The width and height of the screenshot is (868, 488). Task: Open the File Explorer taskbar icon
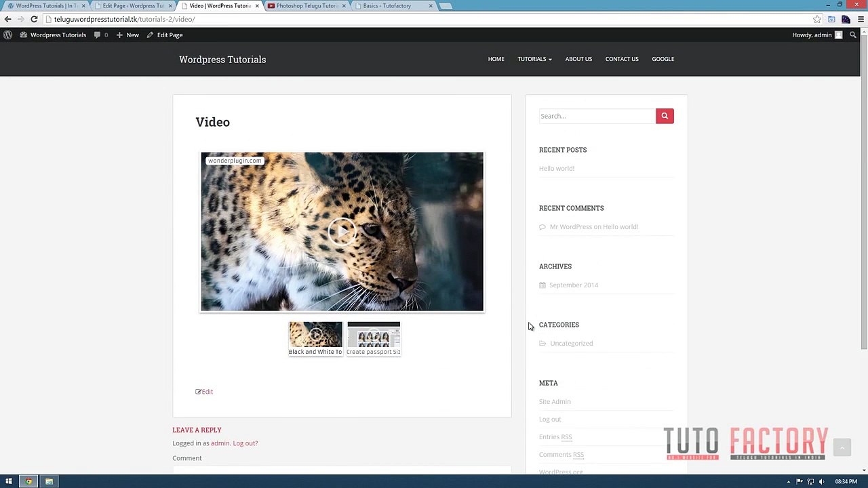click(x=49, y=481)
